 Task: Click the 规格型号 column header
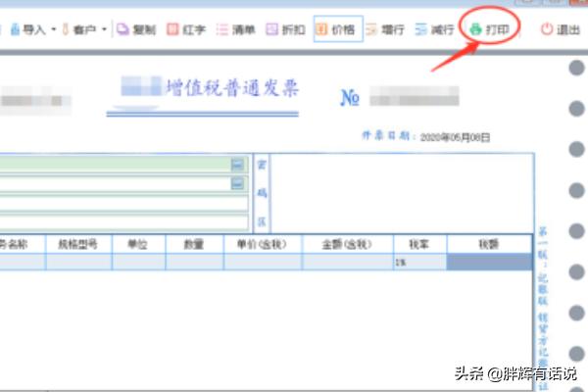[x=78, y=245]
